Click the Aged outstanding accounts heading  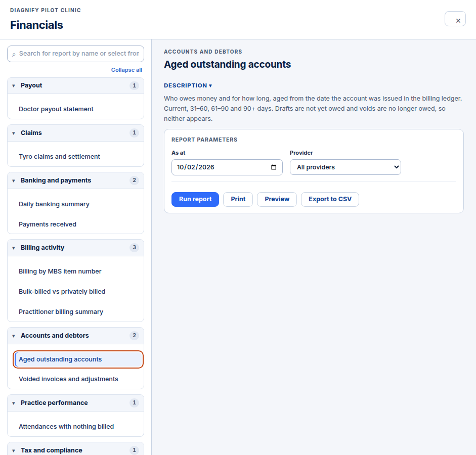pyautogui.click(x=227, y=64)
